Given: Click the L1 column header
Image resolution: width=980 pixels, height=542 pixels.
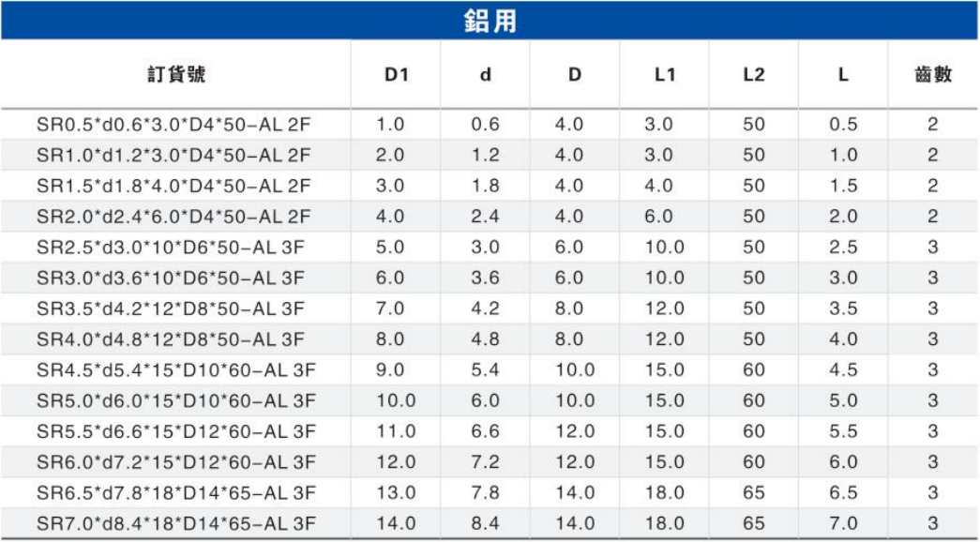Looking at the screenshot, I should click(665, 75).
